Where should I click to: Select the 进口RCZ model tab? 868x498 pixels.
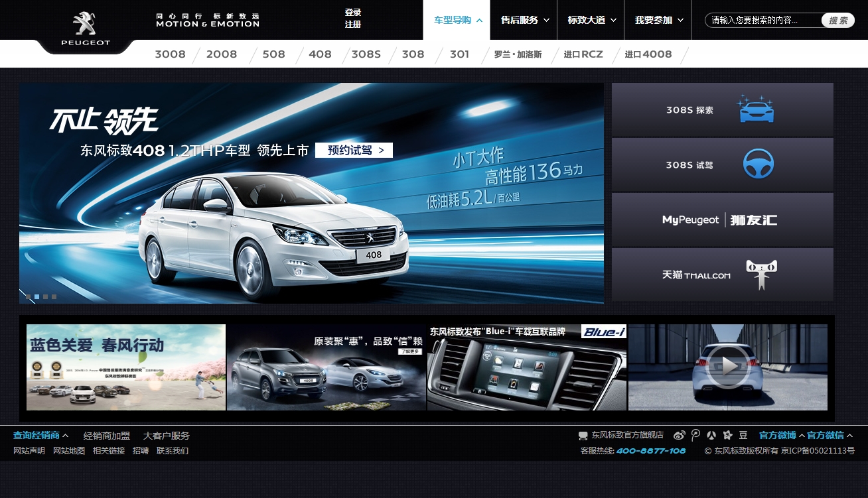click(x=583, y=54)
